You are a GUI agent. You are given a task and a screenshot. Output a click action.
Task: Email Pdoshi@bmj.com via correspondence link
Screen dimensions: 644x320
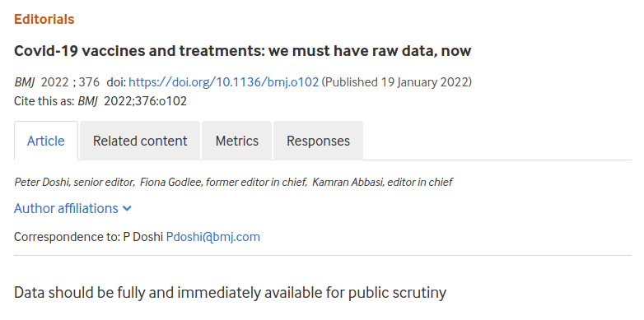point(212,237)
